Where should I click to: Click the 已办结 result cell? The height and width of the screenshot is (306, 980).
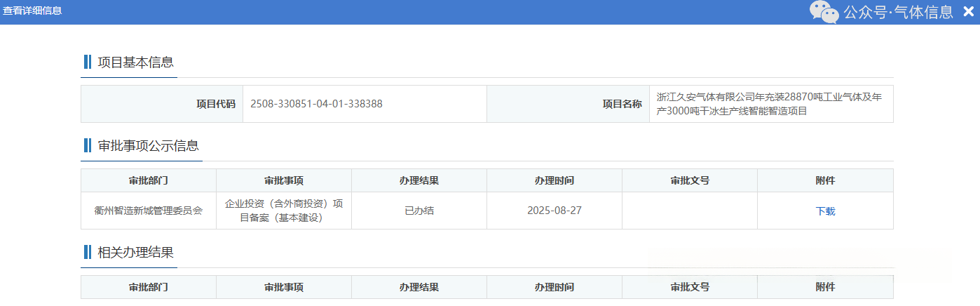419,211
